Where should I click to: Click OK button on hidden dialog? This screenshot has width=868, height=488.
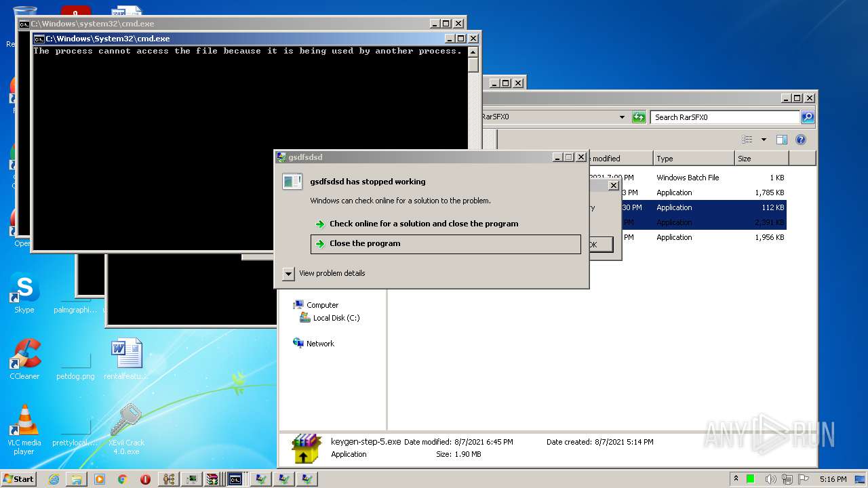tap(601, 245)
